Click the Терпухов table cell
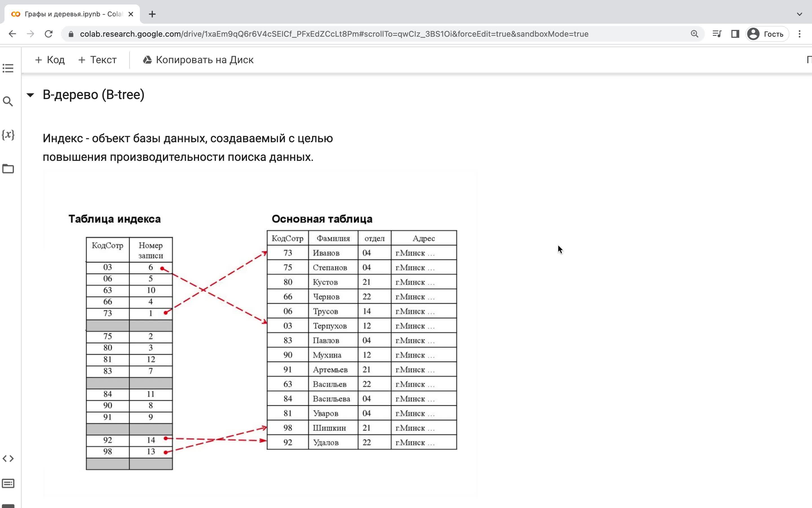Viewport: 812px width, 508px height. point(333,326)
